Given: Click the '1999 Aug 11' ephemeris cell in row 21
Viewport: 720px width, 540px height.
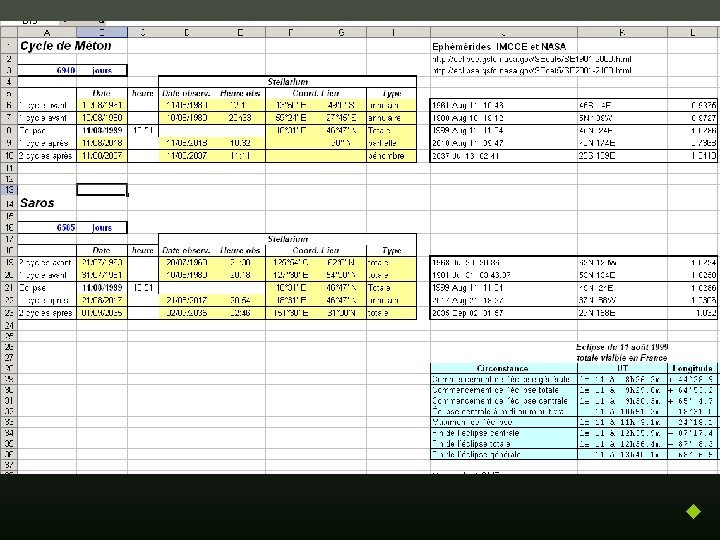Looking at the screenshot, I should click(504, 288).
